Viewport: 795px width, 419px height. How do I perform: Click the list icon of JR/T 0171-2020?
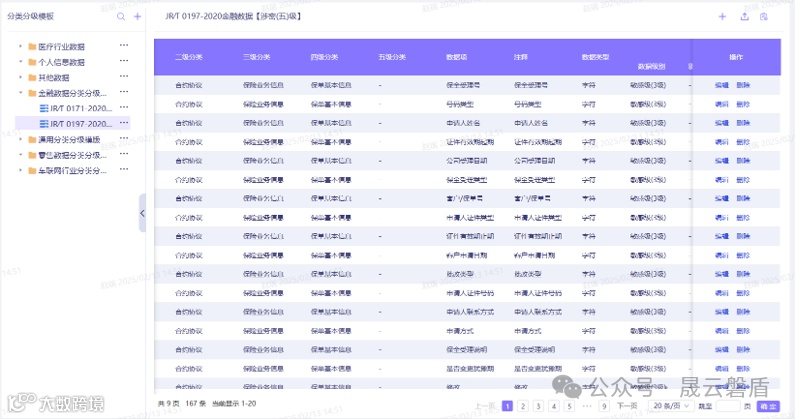(x=44, y=108)
